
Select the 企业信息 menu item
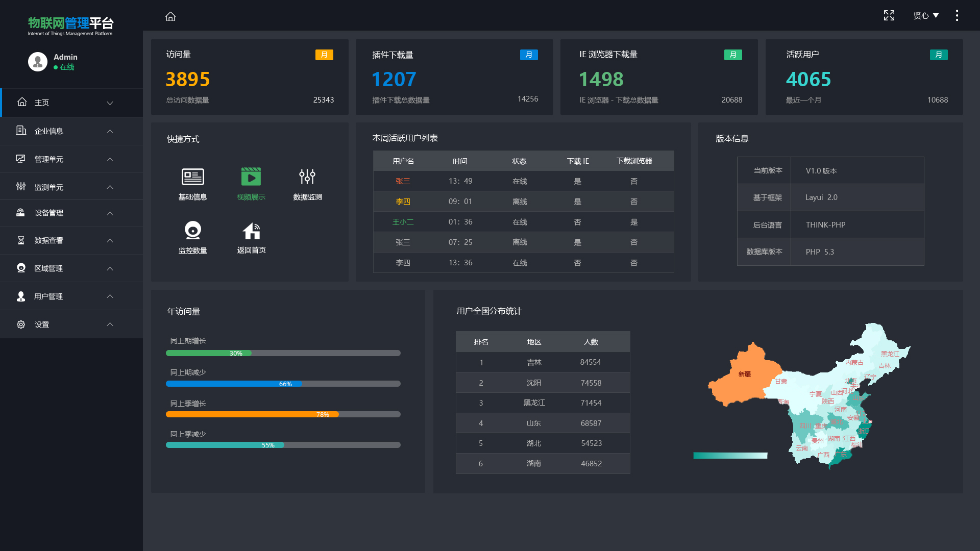[71, 131]
